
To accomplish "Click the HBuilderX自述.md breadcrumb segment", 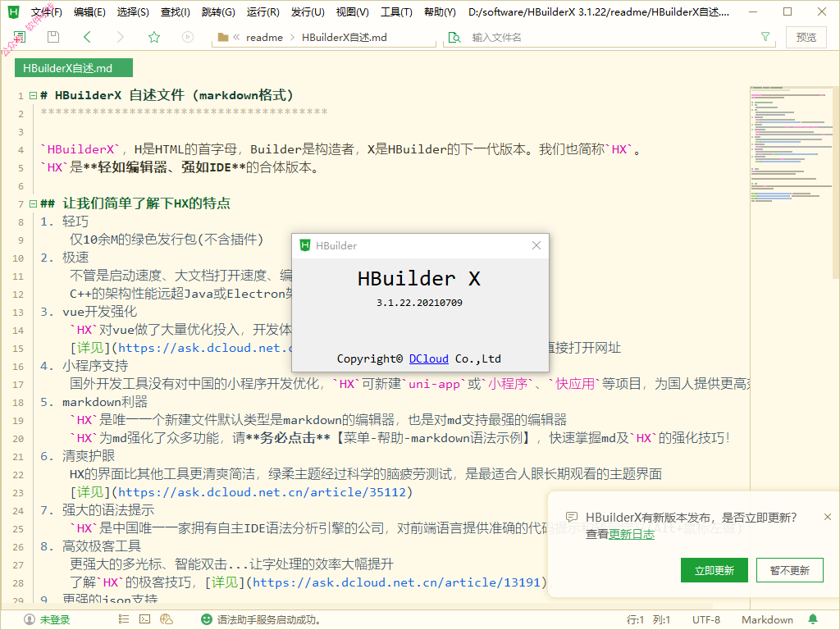I will (344, 37).
